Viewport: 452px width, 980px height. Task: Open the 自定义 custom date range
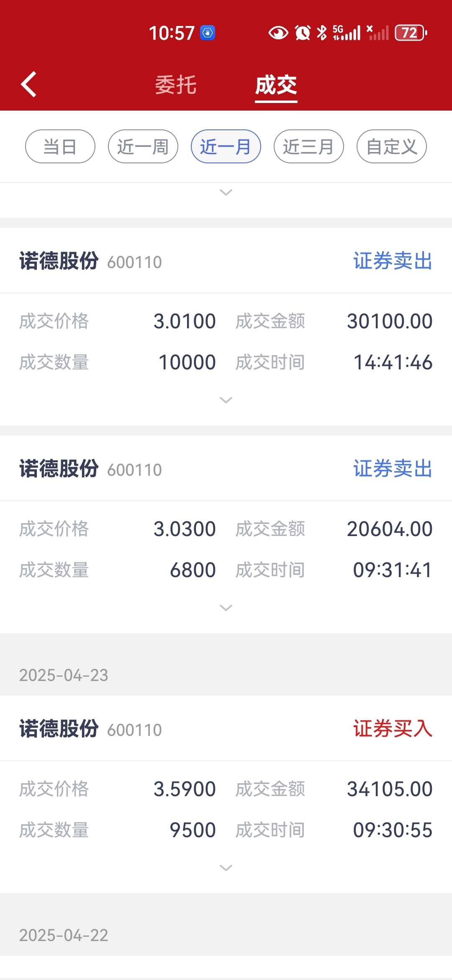tap(392, 147)
